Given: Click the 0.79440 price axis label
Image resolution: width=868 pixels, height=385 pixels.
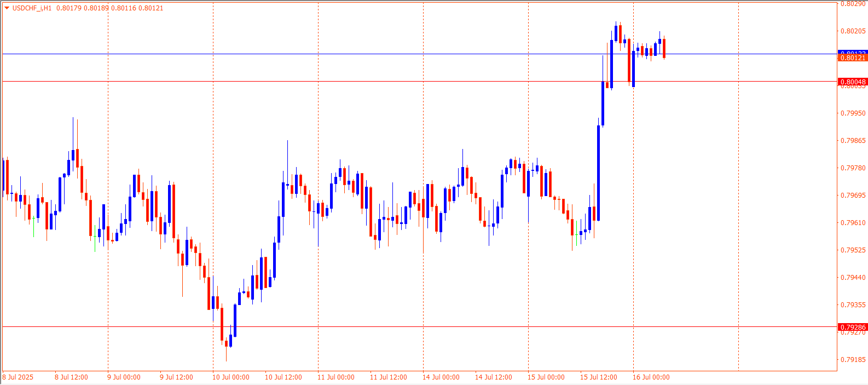Looking at the screenshot, I should point(853,278).
